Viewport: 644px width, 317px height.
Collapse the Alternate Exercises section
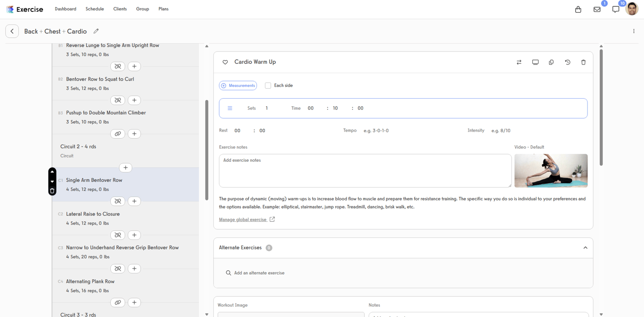585,247
